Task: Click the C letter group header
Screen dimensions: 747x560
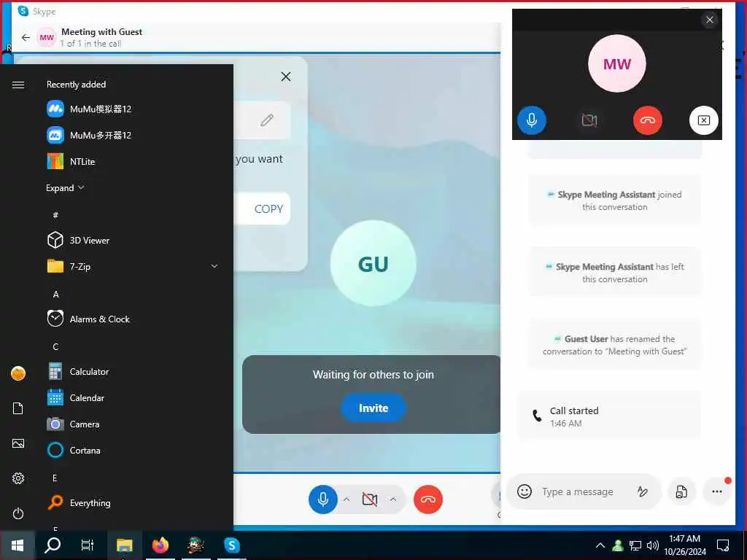Action: 55,346
